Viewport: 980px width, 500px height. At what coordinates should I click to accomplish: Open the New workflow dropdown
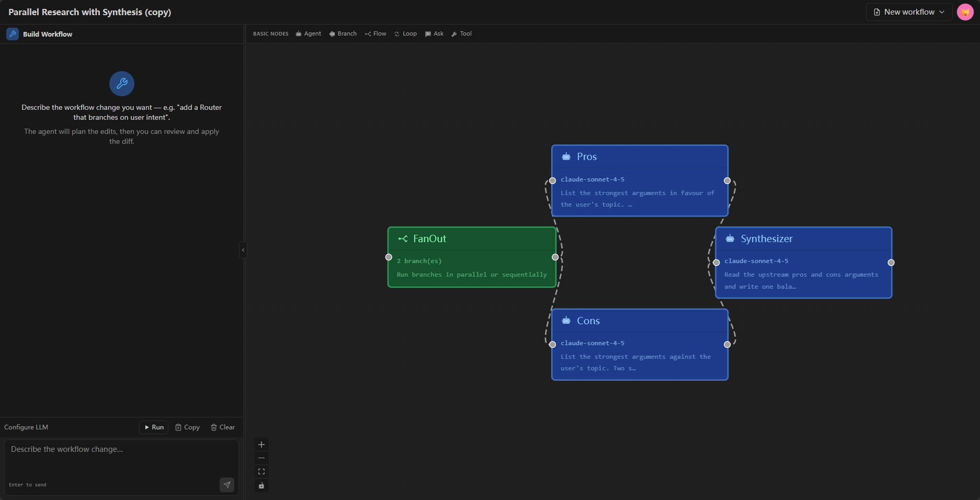909,12
